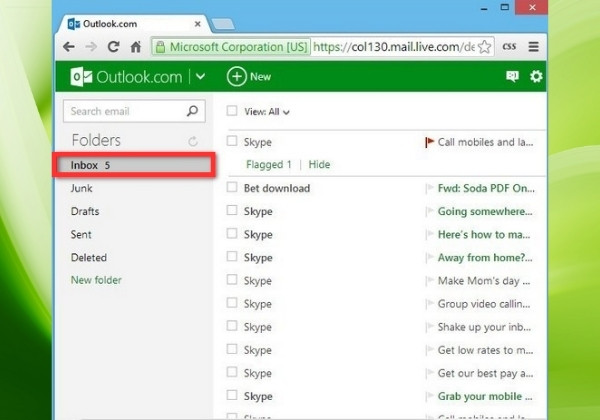Open a new browser tab

pos(223,24)
